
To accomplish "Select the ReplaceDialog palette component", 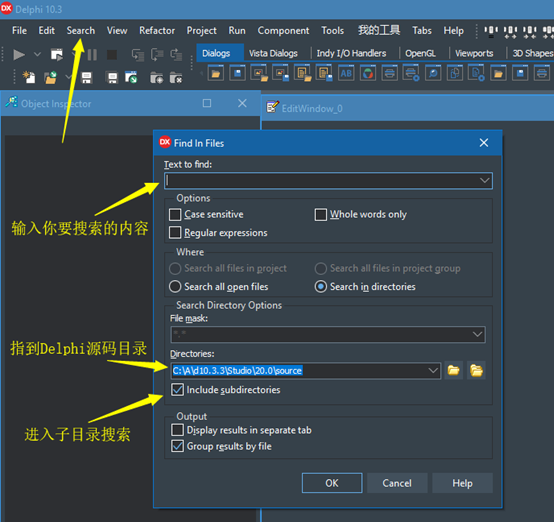I will (x=455, y=73).
